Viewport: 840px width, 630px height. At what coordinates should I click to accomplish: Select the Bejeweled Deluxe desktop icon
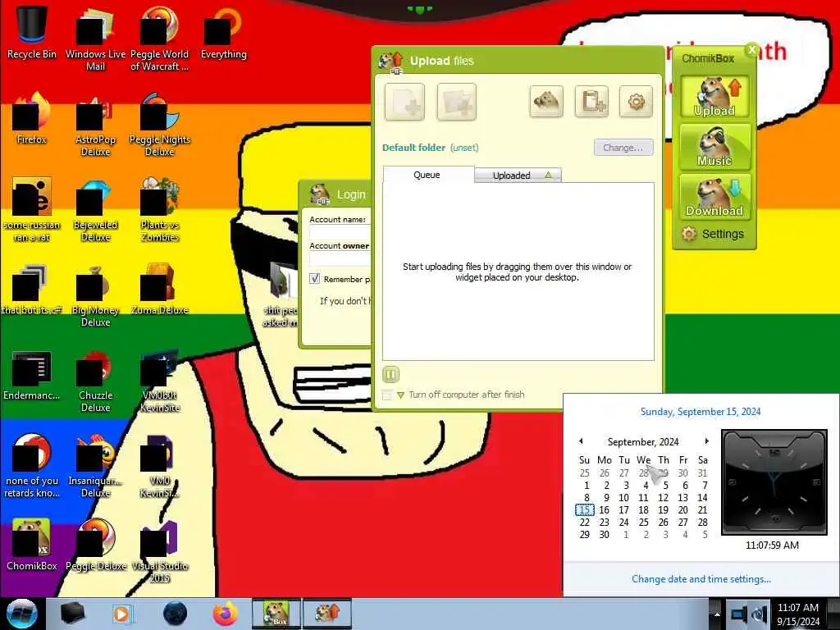[x=95, y=209]
